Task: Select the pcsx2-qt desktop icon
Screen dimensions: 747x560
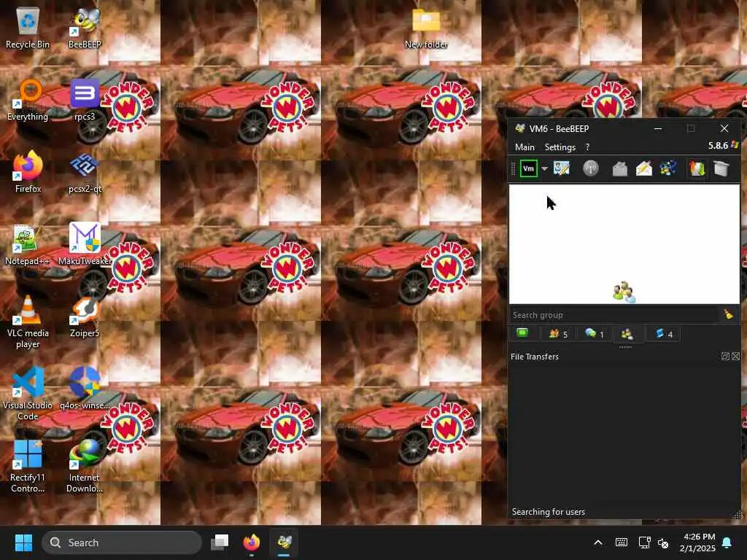Action: pos(85,172)
